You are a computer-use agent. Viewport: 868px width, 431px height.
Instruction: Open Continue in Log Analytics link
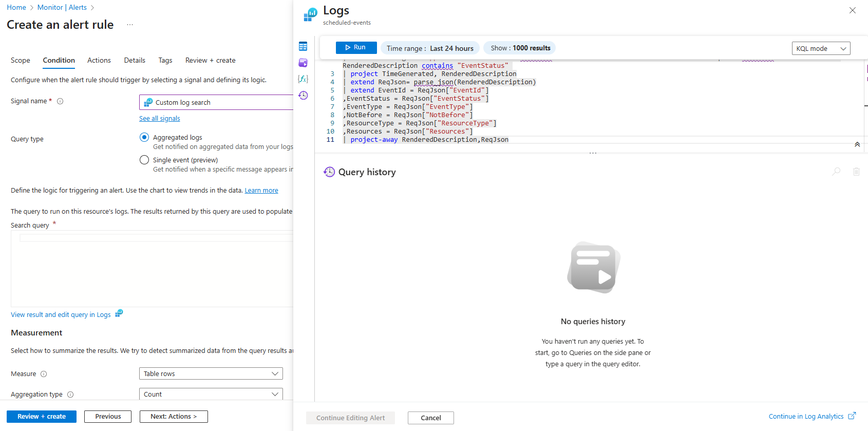coord(812,416)
